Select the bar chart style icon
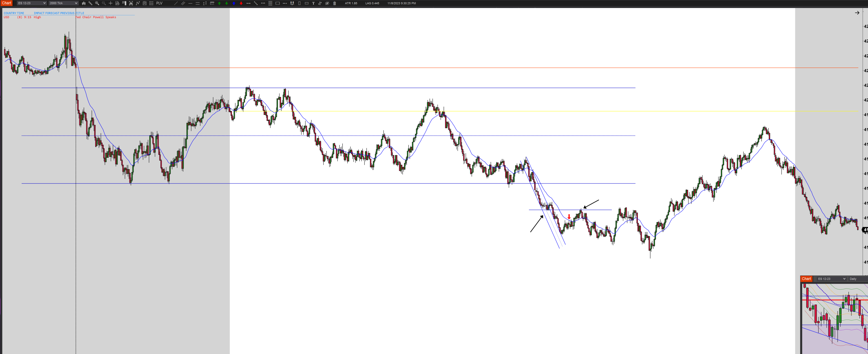Viewport: 868px width, 354px height. [84, 3]
